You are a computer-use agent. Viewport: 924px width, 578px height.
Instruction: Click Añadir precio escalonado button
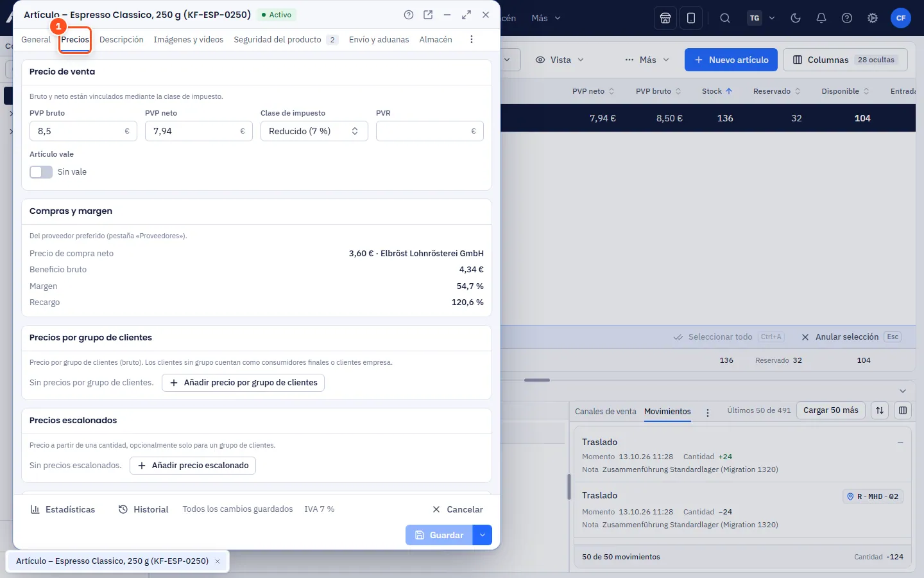(x=193, y=466)
